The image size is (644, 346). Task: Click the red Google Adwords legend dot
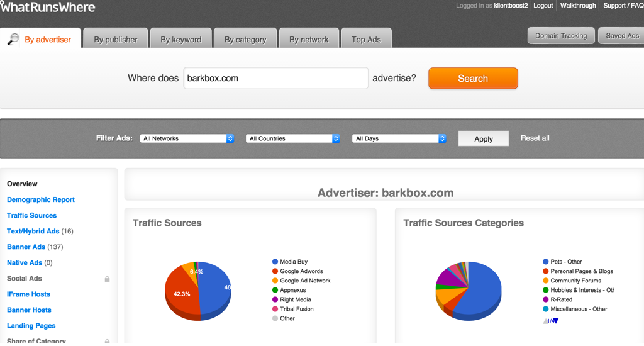click(275, 271)
